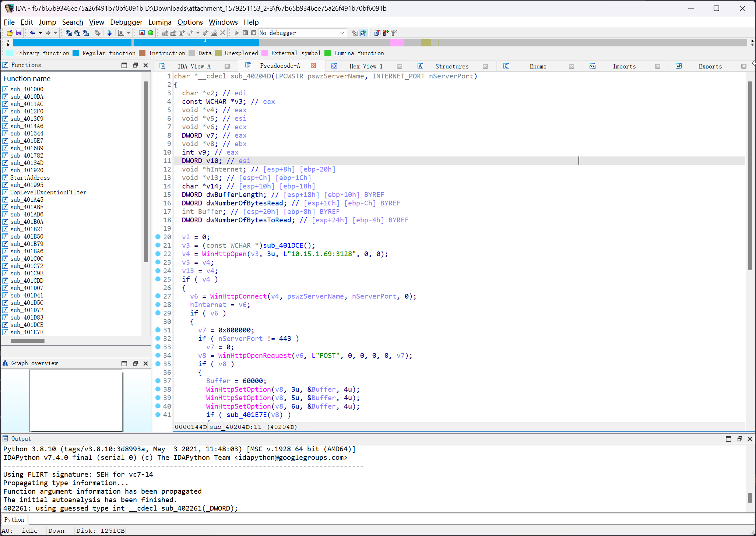Open the Options menu
This screenshot has width=756, height=536.
click(190, 22)
